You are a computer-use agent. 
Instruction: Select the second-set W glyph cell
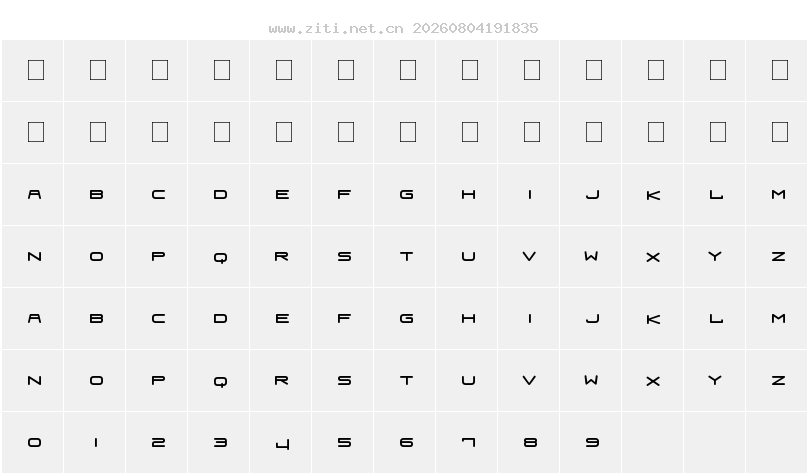(591, 381)
